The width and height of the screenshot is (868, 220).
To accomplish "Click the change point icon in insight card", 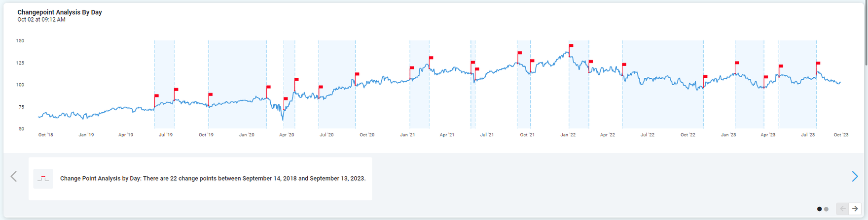I will coord(43,179).
